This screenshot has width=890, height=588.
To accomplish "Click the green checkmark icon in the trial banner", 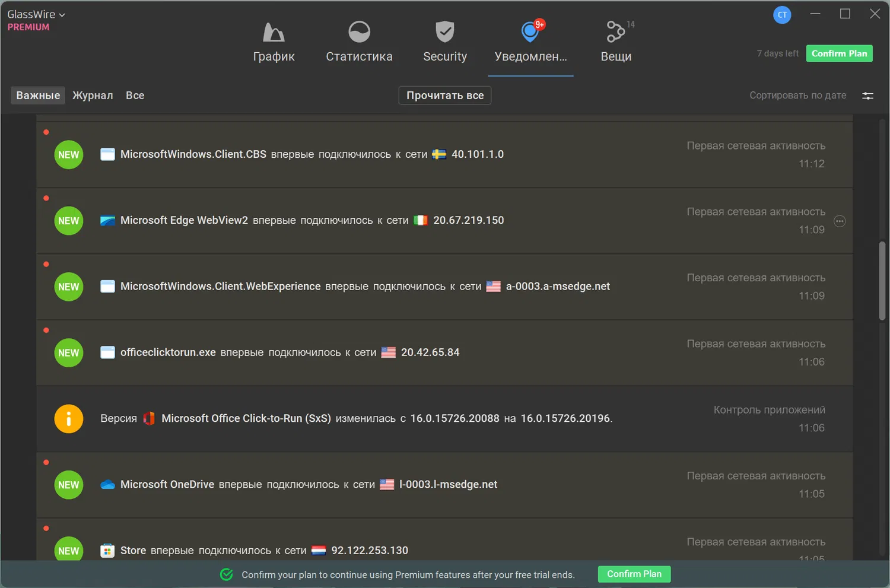I will pyautogui.click(x=227, y=574).
